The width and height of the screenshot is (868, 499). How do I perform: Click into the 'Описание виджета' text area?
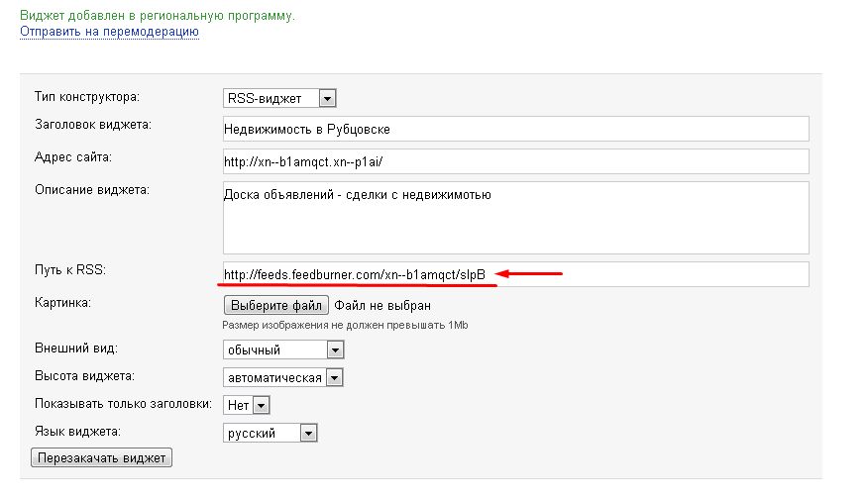tap(516, 218)
